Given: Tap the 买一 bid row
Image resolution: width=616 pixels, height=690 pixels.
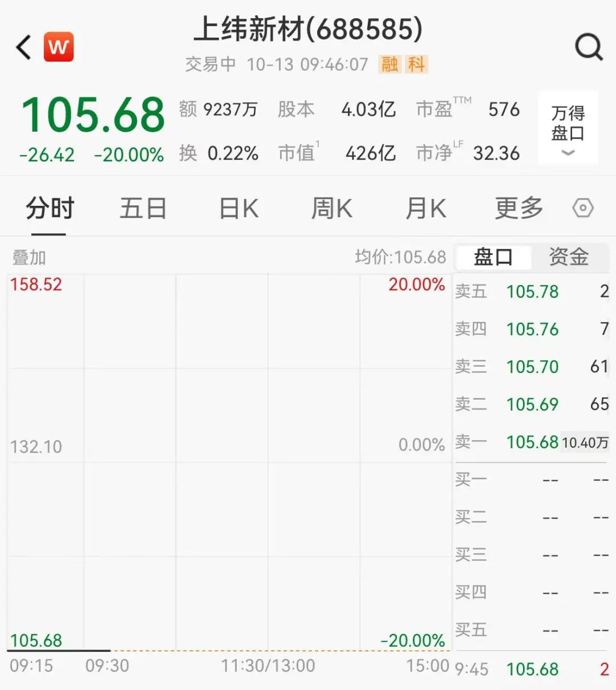Looking at the screenshot, I should tap(532, 480).
